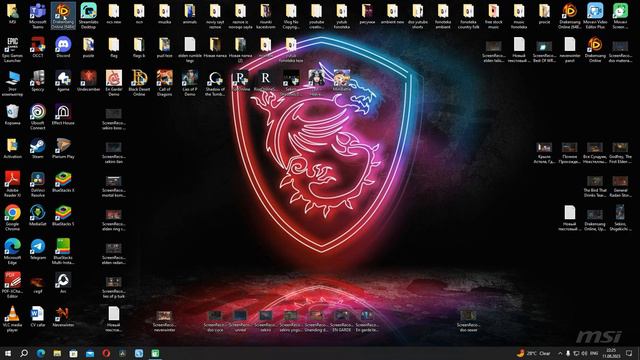Select the Speccy shortcut icon
Image resolution: width=640 pixels, height=360 pixels.
point(38,81)
